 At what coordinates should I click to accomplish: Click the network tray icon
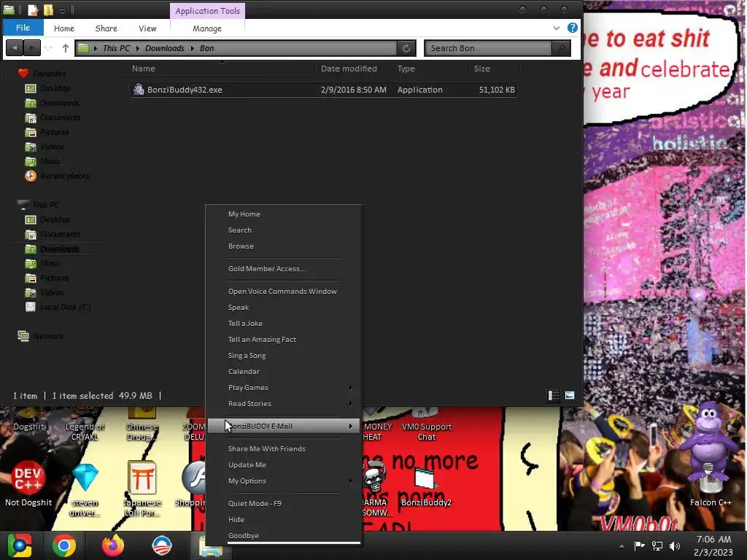pos(657,546)
